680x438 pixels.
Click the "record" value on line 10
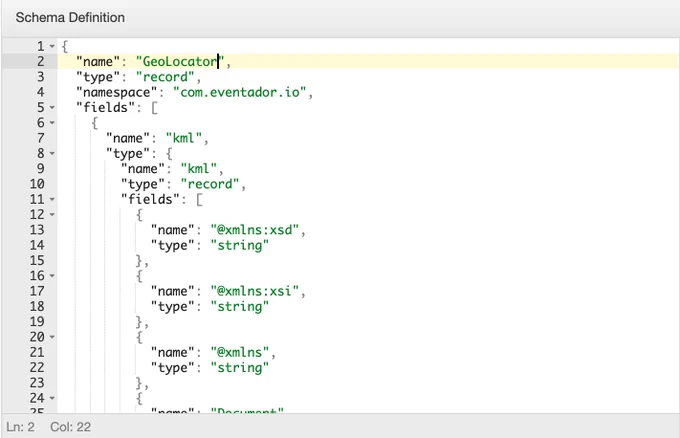(210, 184)
